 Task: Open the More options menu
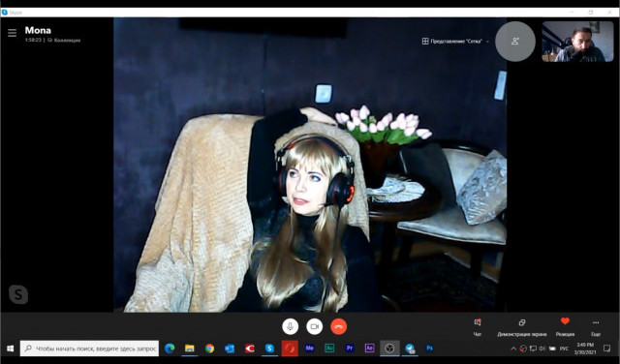596,327
